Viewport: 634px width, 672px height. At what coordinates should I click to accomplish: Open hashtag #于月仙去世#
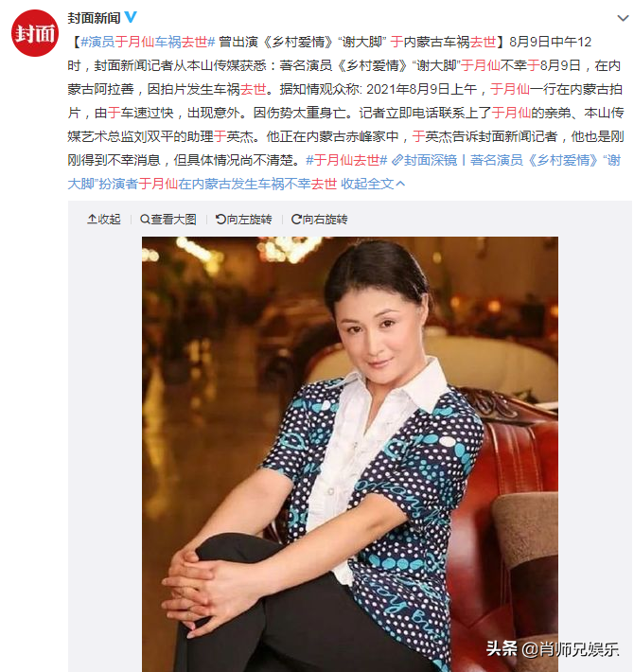tap(346, 160)
